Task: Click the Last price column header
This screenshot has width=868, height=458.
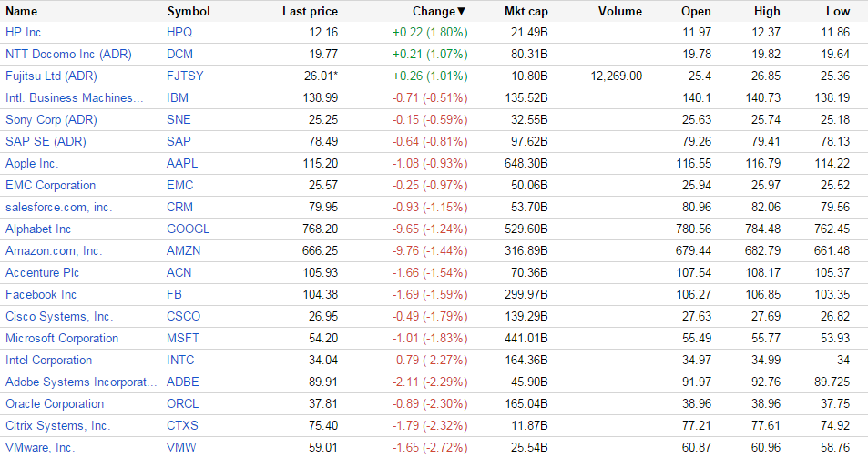Action: (x=310, y=12)
